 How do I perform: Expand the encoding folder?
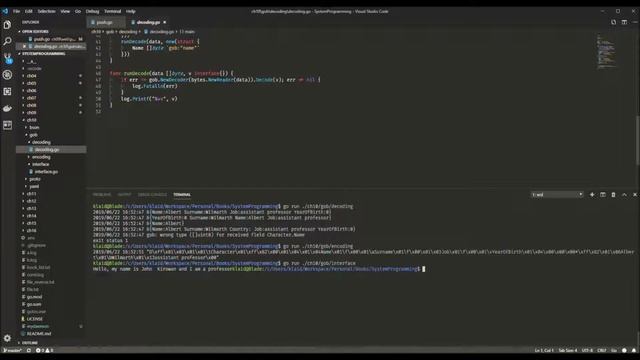tap(41, 157)
